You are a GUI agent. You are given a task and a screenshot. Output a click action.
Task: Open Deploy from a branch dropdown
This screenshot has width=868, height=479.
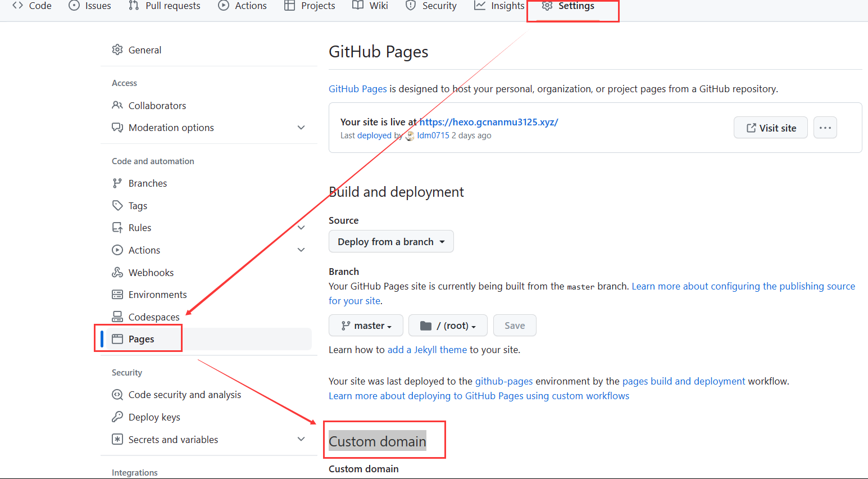[391, 241]
